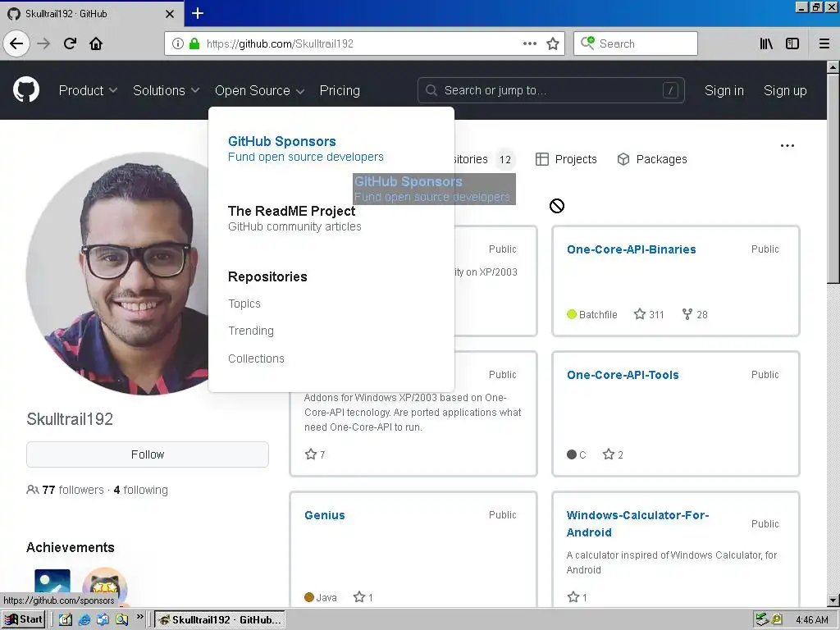Select Topics in the Repositories section

click(244, 304)
